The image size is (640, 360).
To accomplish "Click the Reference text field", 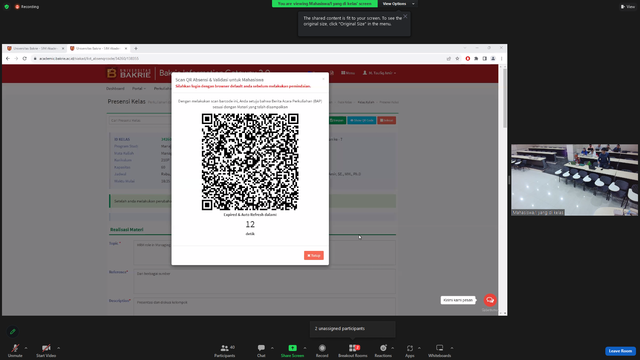I will tap(264, 281).
